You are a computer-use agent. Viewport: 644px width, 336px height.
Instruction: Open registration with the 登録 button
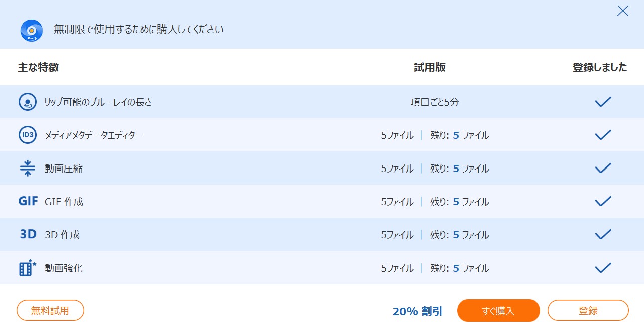click(x=588, y=310)
